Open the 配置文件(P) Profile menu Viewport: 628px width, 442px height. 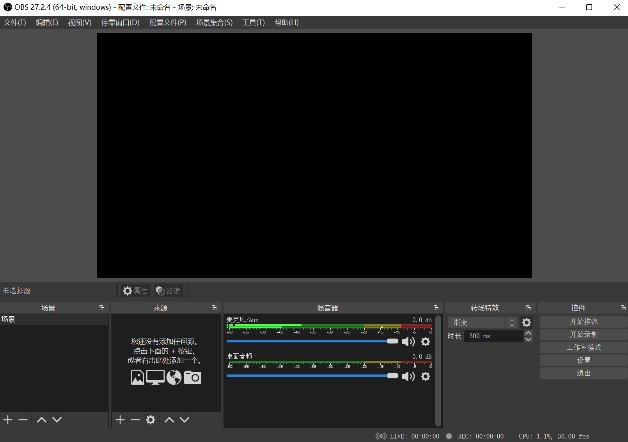coord(168,22)
